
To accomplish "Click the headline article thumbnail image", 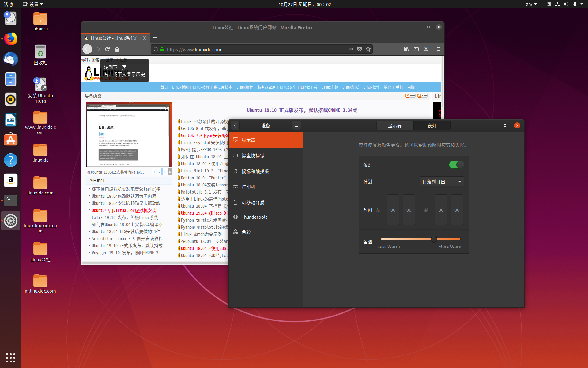I will click(129, 134).
